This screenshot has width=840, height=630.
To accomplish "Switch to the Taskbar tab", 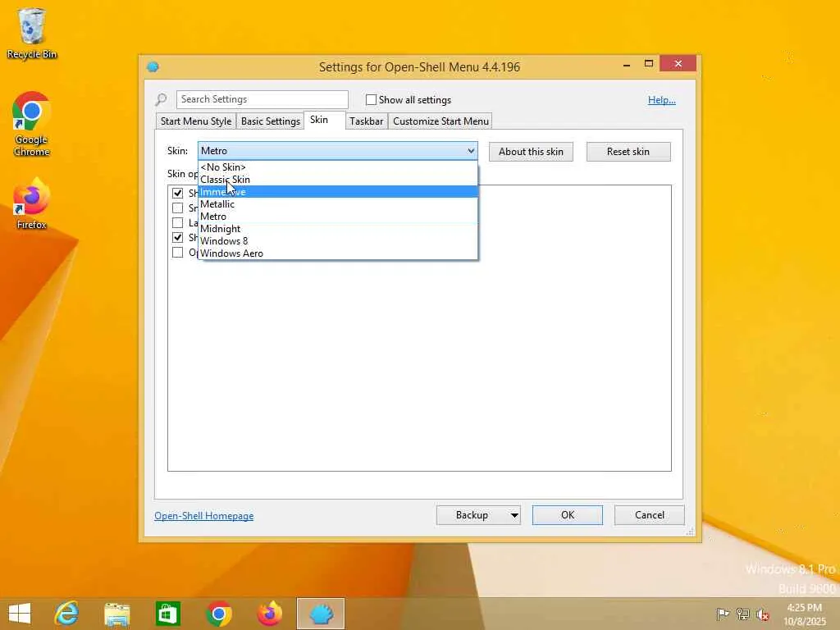I will tap(367, 121).
